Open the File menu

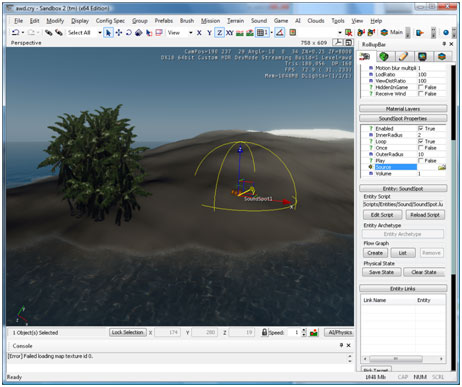point(18,21)
